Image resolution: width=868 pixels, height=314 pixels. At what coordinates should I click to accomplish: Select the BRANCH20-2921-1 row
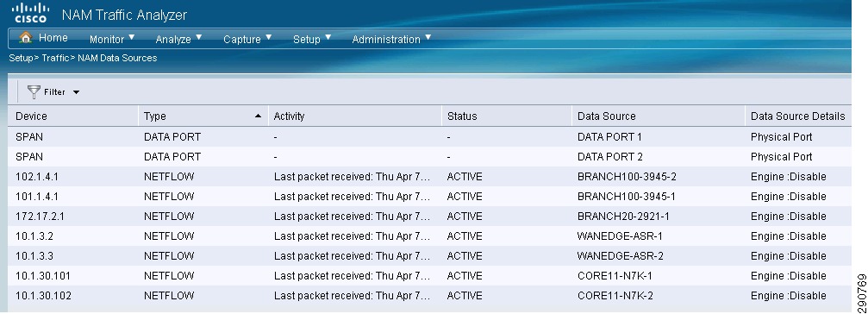[429, 217]
